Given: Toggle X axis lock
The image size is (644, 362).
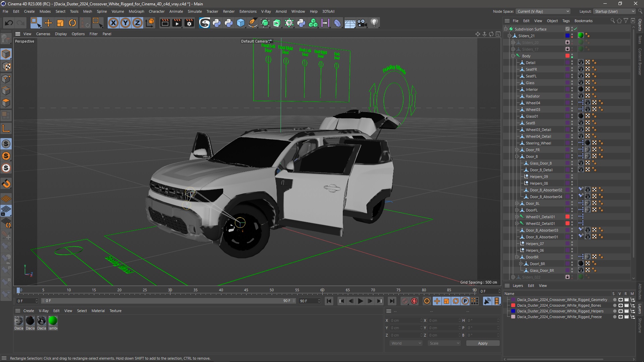Looking at the screenshot, I should tap(113, 23).
